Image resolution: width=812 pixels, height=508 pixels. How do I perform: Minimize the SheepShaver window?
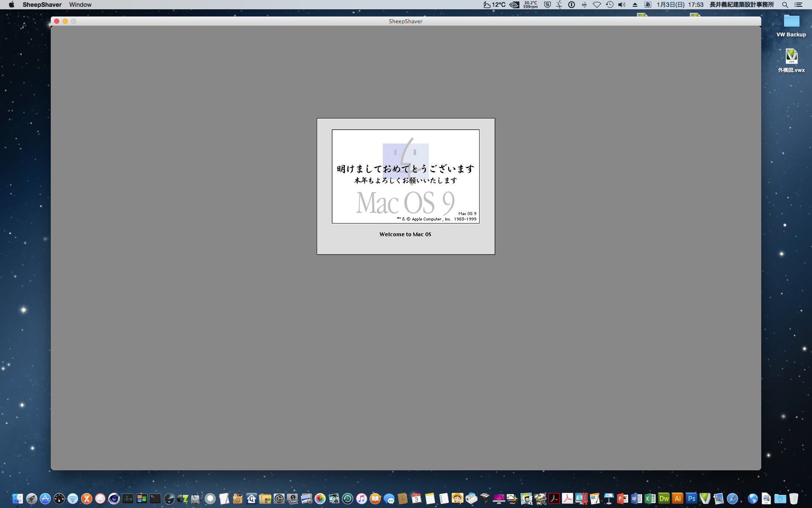point(65,21)
